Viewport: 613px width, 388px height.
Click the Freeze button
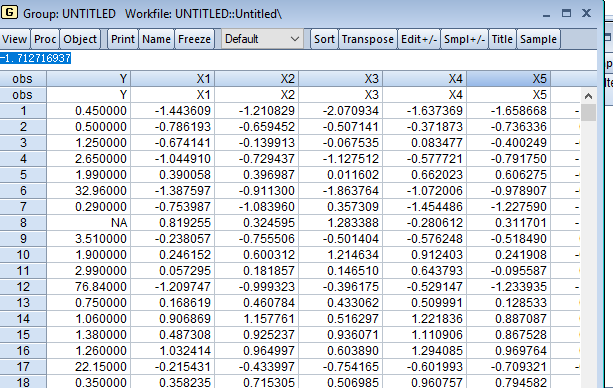tap(194, 39)
